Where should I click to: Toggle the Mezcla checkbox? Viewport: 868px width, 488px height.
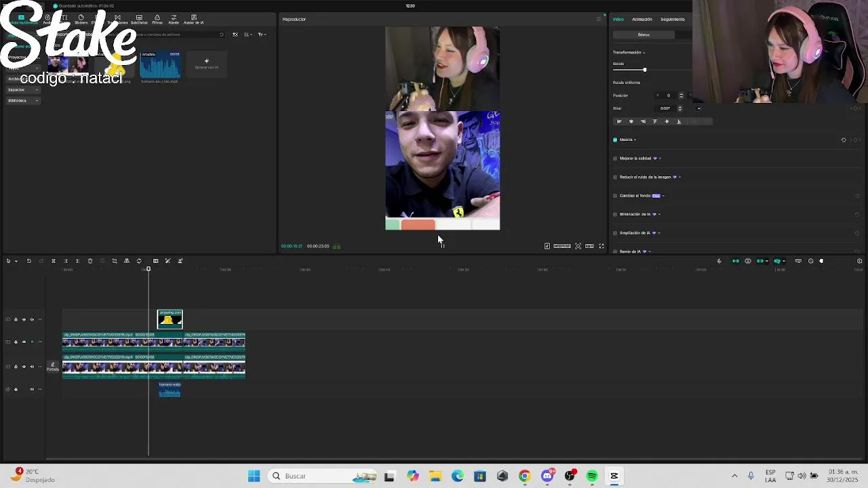615,140
